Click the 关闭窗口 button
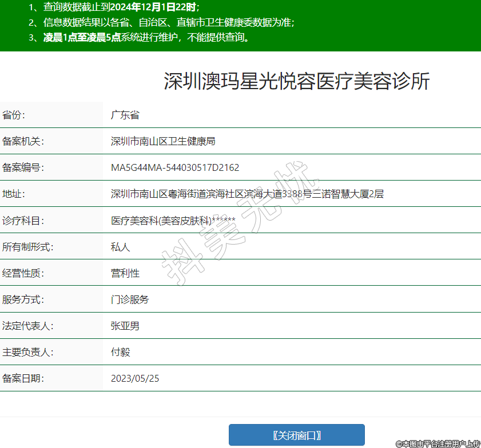Screen dimensions: 481x448 coord(296,435)
